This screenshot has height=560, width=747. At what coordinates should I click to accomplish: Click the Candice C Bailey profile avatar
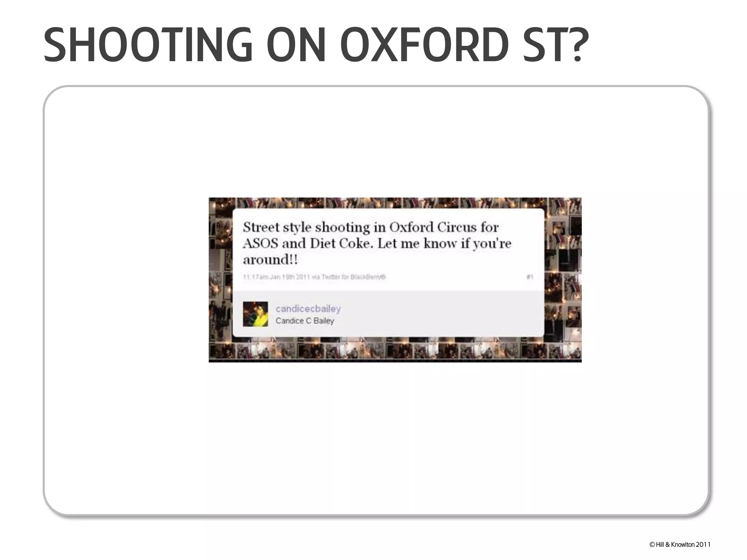(x=255, y=314)
